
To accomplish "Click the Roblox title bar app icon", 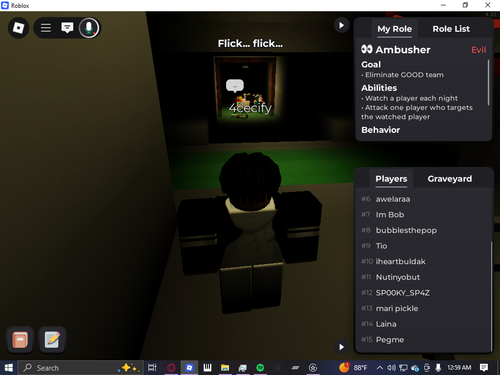I will (5, 5).
